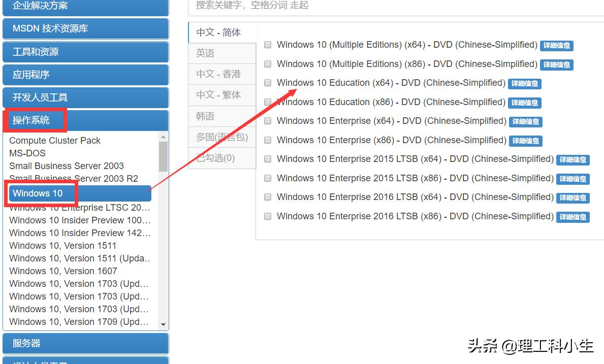Viewport: 604px width, 364px height.
Task: Expand MSDN 技术资源库 section
Action: pos(85,28)
